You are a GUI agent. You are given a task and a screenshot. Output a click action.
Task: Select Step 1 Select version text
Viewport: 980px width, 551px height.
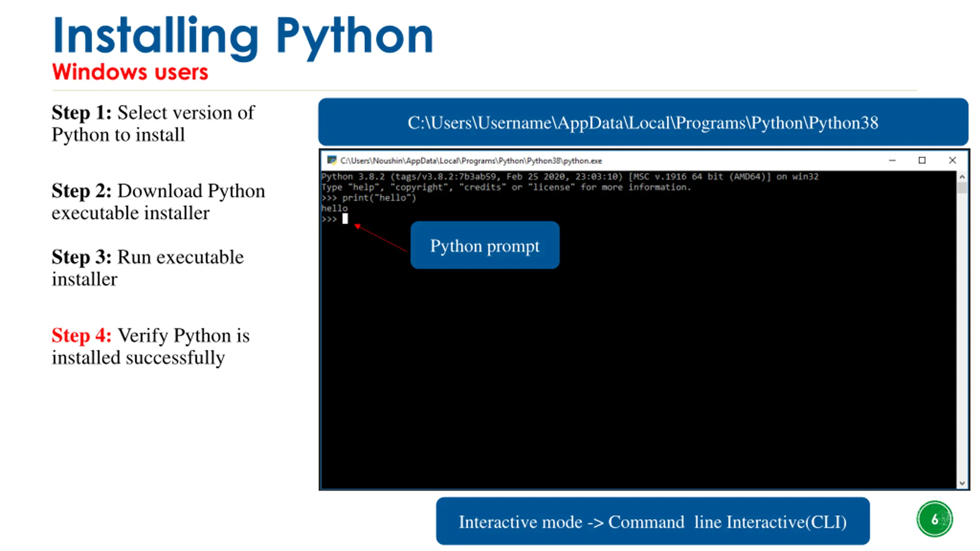(x=153, y=123)
